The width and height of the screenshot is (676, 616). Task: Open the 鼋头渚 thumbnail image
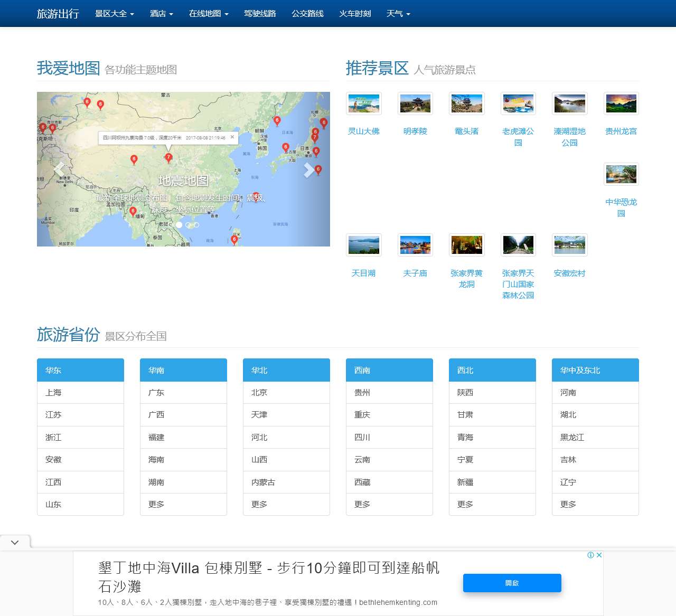point(467,103)
